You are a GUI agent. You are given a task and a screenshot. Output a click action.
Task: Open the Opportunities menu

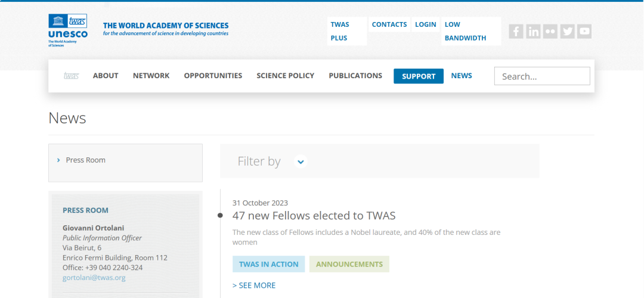point(213,76)
